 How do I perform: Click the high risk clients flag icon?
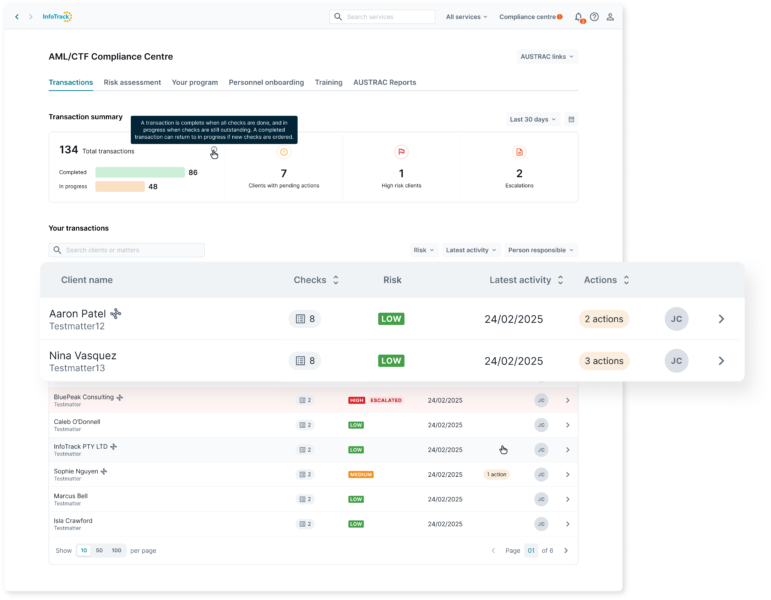401,152
